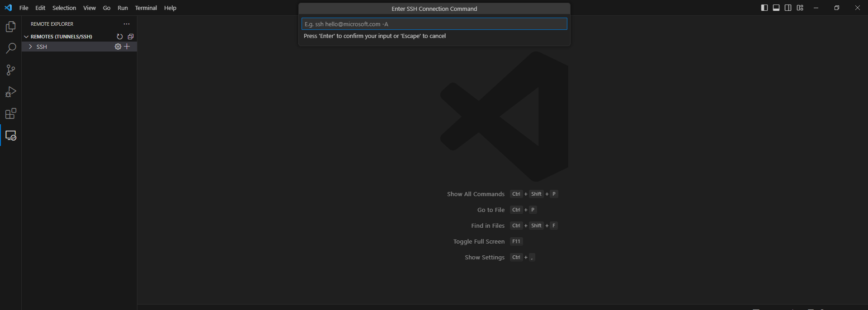The width and height of the screenshot is (868, 310).
Task: Open the Go menu
Action: coord(107,8)
